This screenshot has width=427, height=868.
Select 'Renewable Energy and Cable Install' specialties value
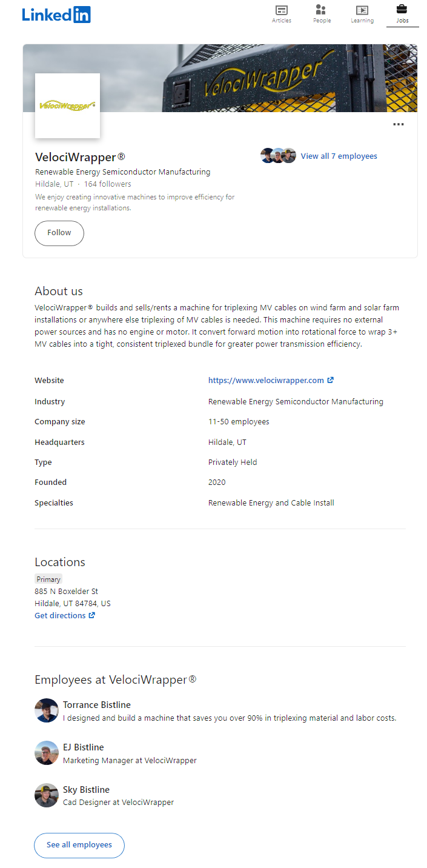point(271,503)
